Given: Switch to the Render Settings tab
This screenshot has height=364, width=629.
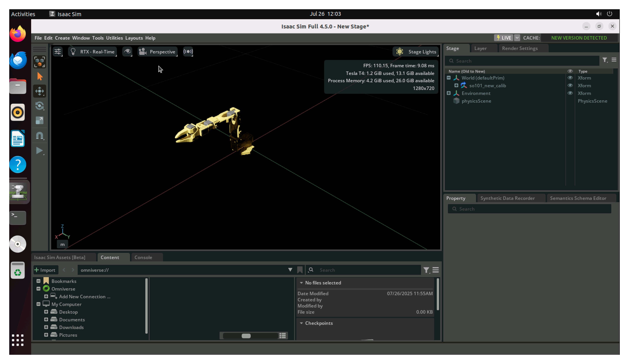Looking at the screenshot, I should [x=520, y=48].
